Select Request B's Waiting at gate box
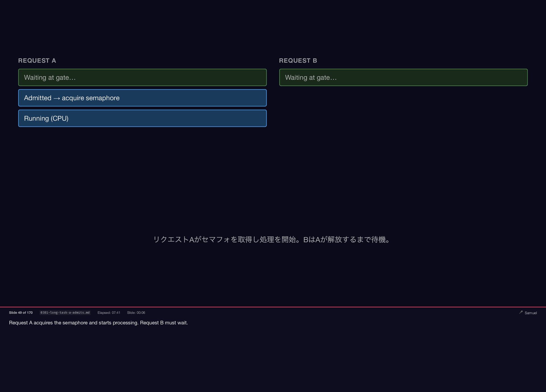 [x=403, y=77]
